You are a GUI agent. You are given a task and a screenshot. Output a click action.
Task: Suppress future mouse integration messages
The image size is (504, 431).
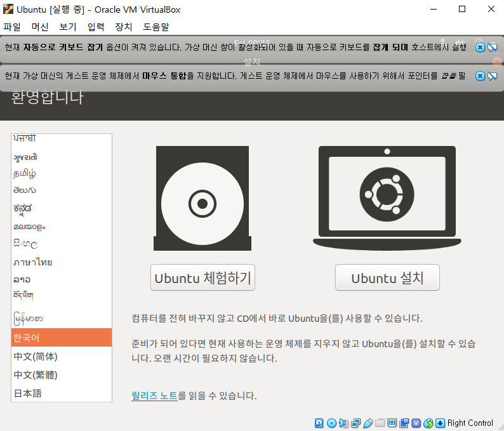(492, 76)
